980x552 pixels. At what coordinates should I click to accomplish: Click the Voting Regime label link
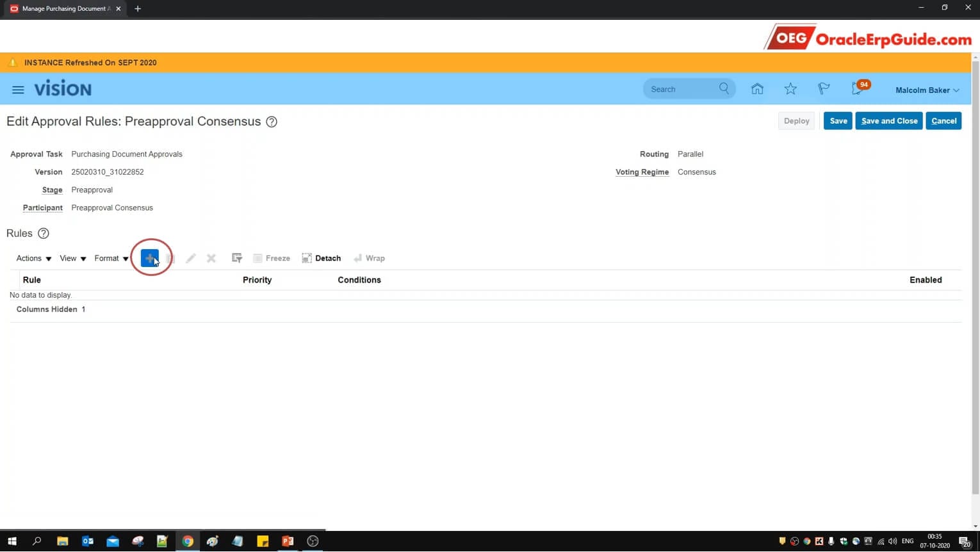pos(642,172)
